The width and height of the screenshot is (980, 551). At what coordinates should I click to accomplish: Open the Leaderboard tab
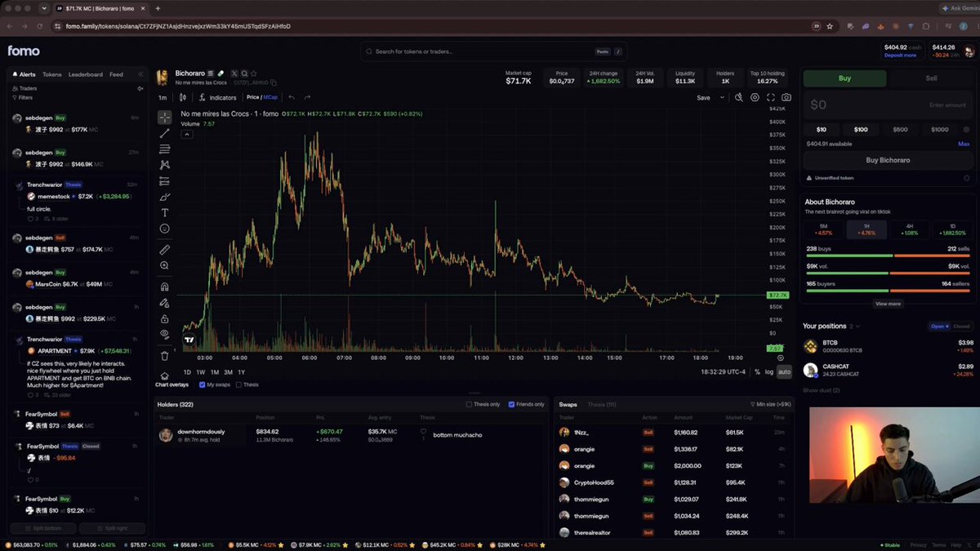(x=86, y=74)
